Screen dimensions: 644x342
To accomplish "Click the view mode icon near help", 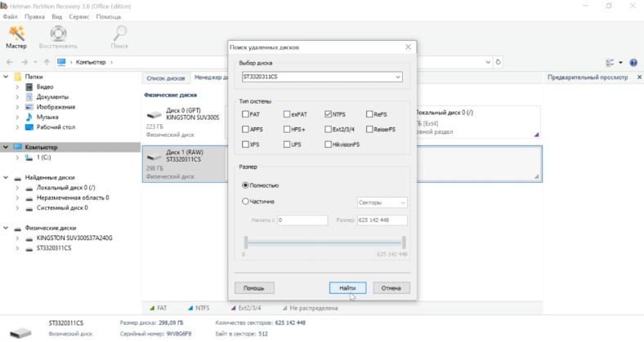I will coord(610,62).
